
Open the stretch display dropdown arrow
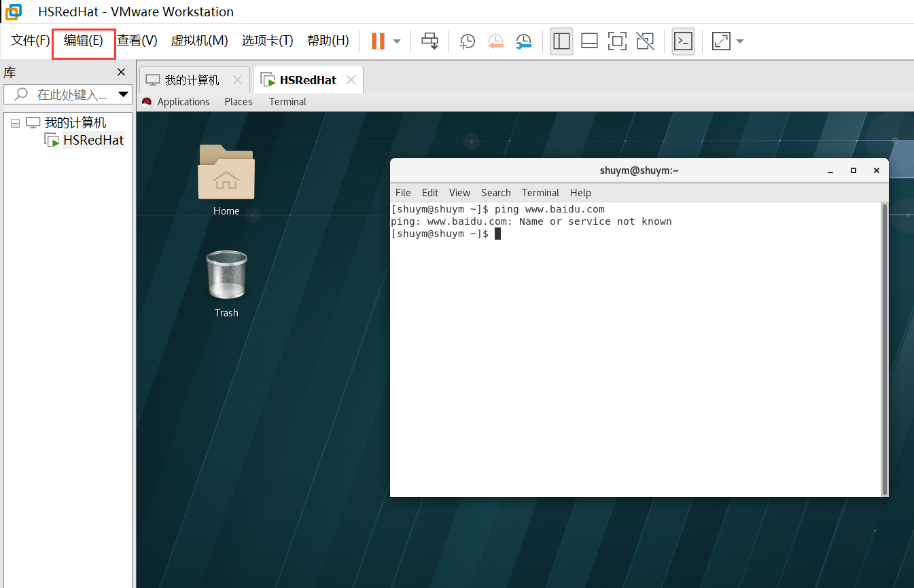pyautogui.click(x=739, y=41)
